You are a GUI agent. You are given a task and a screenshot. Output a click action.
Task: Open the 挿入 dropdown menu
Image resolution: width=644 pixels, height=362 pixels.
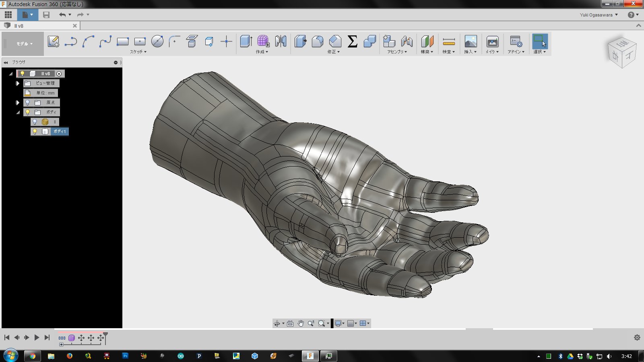(471, 52)
